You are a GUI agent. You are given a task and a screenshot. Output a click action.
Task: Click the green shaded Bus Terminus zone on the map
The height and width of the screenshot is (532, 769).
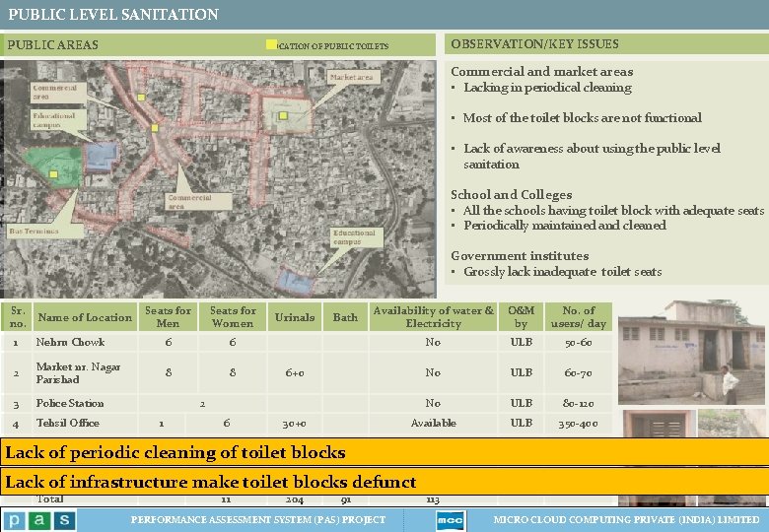(52, 167)
